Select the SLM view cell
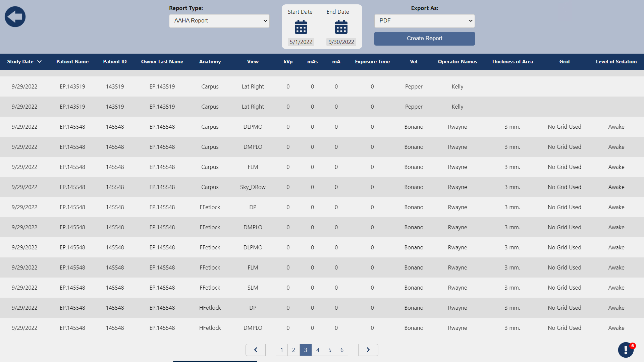Image resolution: width=644 pixels, height=362 pixels. (x=253, y=288)
